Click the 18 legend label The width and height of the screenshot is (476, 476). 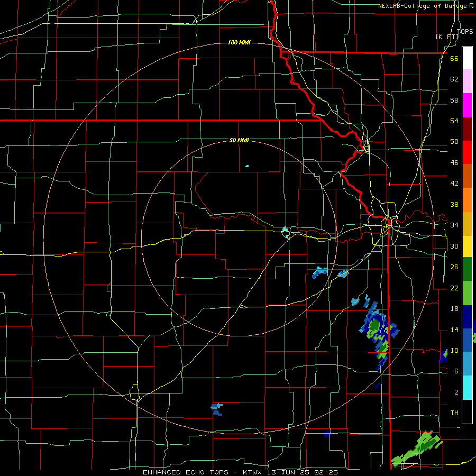point(454,309)
